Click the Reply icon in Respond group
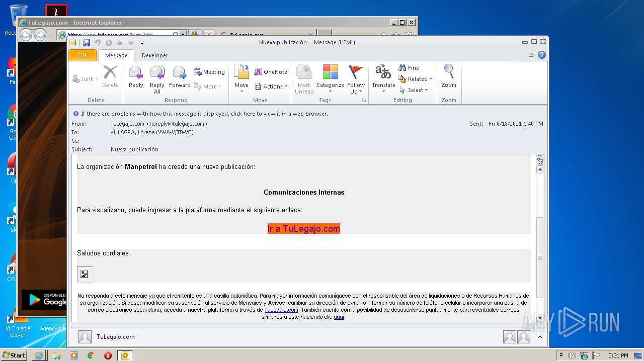The width and height of the screenshot is (644, 362). [x=136, y=77]
